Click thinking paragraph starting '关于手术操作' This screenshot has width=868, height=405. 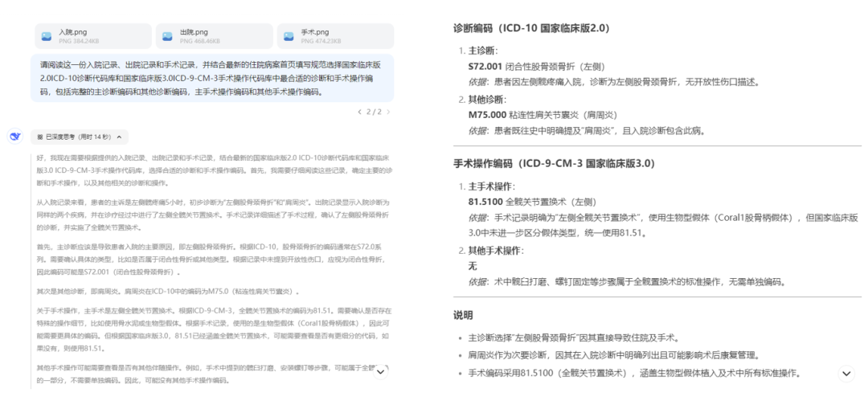[215, 329]
